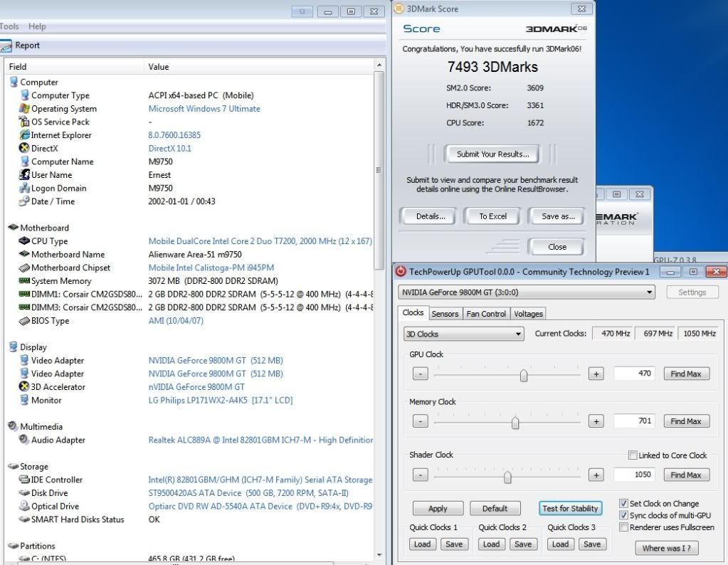
Task: Open the NVIDIA GeForce 9800M GT device dropdown
Action: click(527, 292)
